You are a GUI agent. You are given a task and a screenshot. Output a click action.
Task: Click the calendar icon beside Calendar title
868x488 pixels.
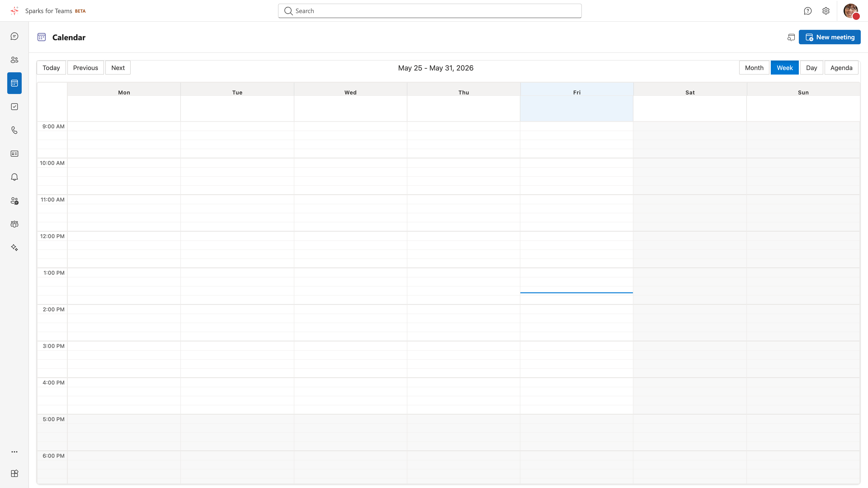pos(41,37)
